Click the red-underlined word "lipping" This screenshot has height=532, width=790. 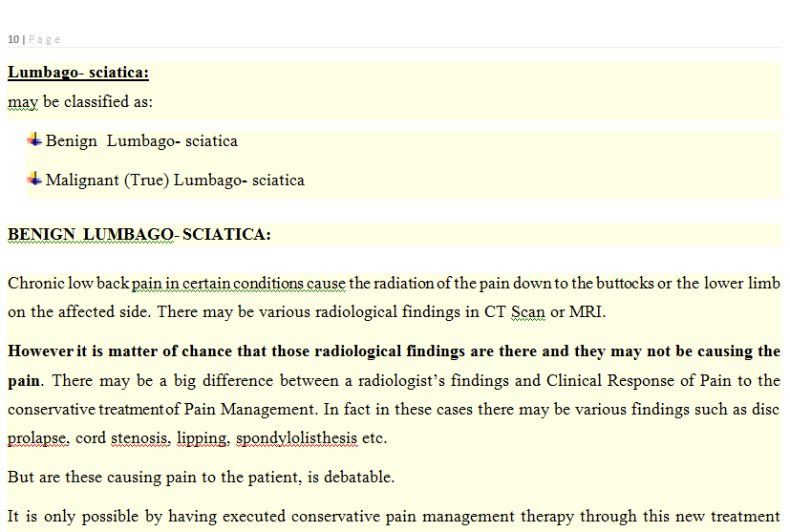point(203,439)
